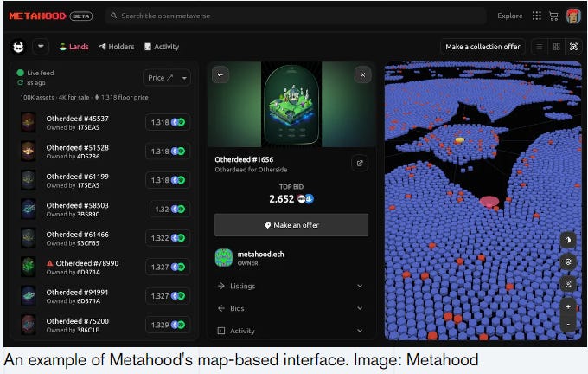Click Make a collection offer
This screenshot has height=374, width=588.
[x=483, y=47]
